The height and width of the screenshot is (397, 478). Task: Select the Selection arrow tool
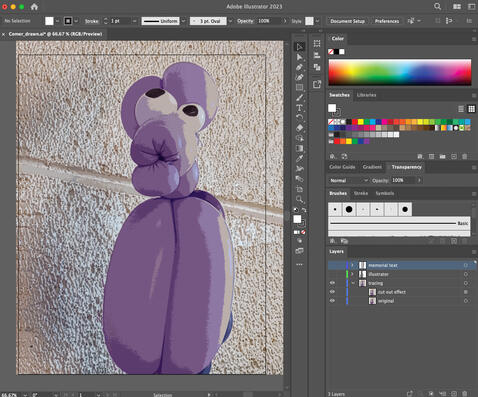coord(300,47)
